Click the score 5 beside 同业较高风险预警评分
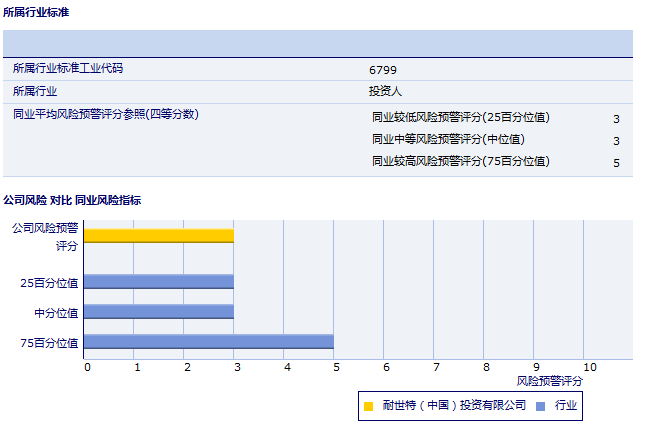Viewport: 648px width, 431px height. (616, 163)
